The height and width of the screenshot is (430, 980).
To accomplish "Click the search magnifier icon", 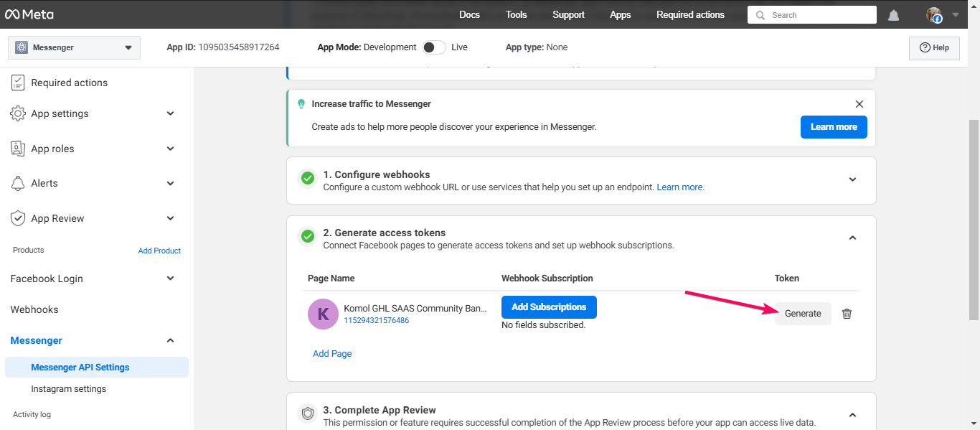I will (x=760, y=15).
